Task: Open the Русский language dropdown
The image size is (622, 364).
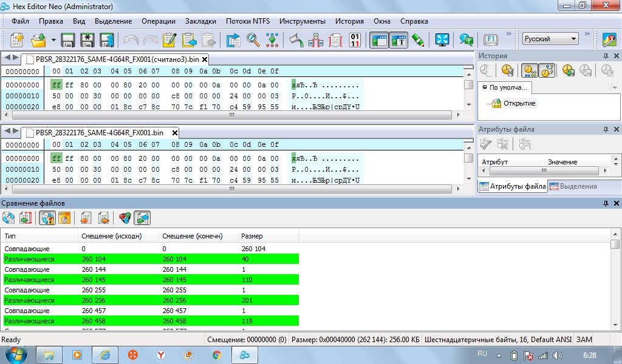Action: point(550,39)
